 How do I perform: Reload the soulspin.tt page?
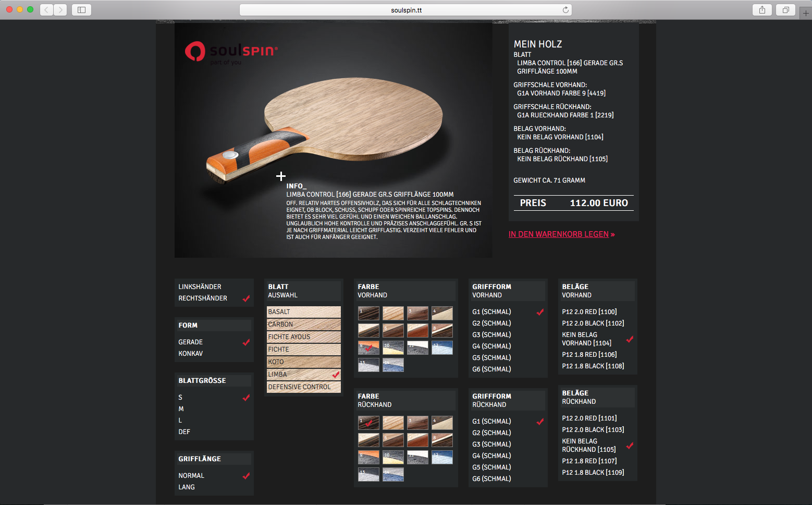tap(565, 10)
